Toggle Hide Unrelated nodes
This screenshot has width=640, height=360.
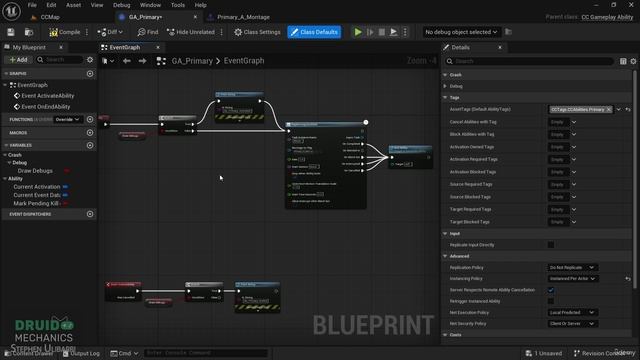pyautogui.click(x=191, y=32)
